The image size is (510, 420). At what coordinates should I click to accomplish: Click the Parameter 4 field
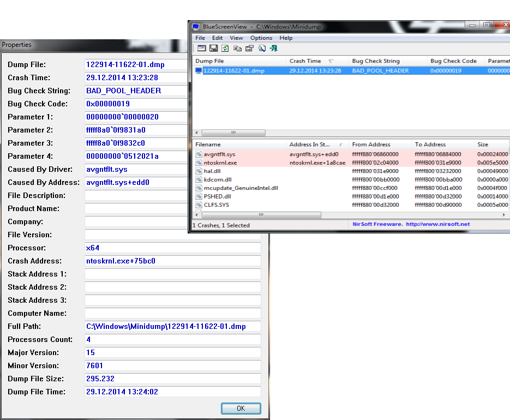click(136, 156)
